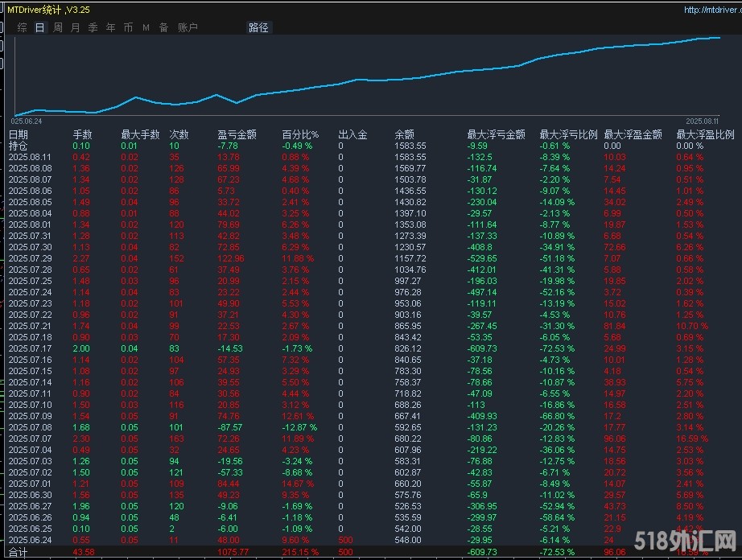
Task: Switch to the 账户 account tab
Action: click(x=188, y=27)
